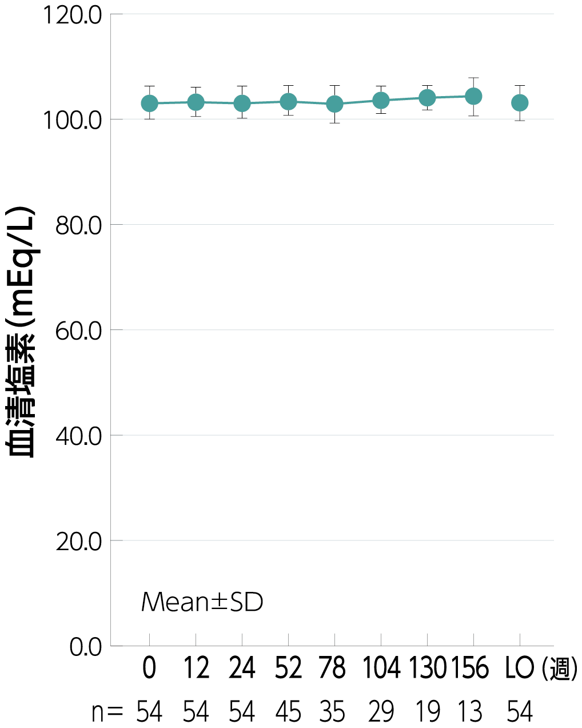Click the n= row label
Viewport: 582px width, 728px height.
coord(107,712)
